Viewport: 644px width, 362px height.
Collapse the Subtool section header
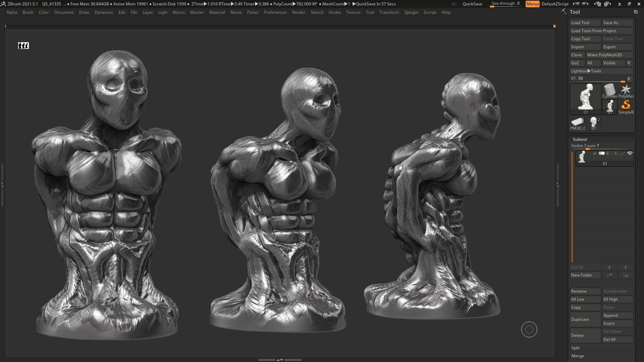click(580, 139)
